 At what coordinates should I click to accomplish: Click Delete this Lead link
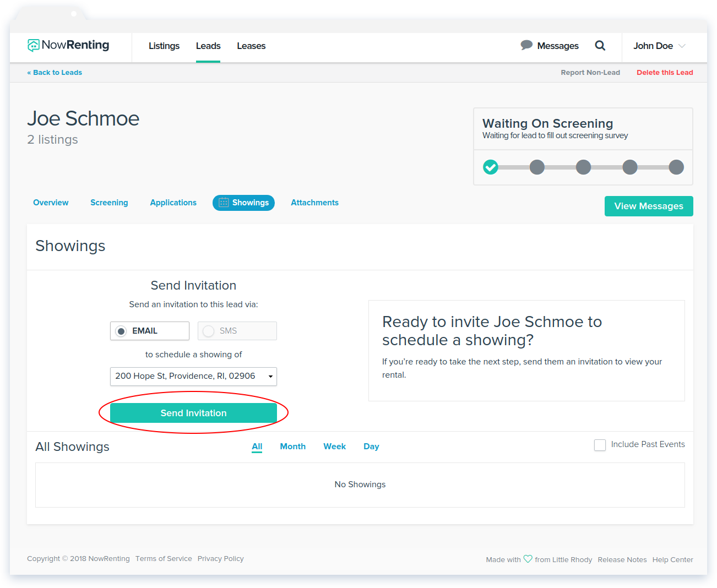pos(665,72)
